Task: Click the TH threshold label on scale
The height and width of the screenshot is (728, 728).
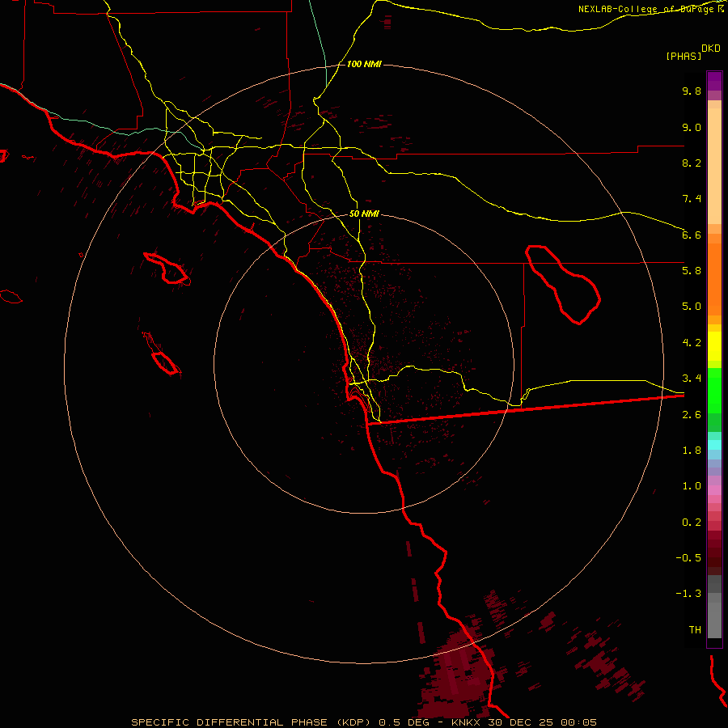Action: click(x=695, y=630)
